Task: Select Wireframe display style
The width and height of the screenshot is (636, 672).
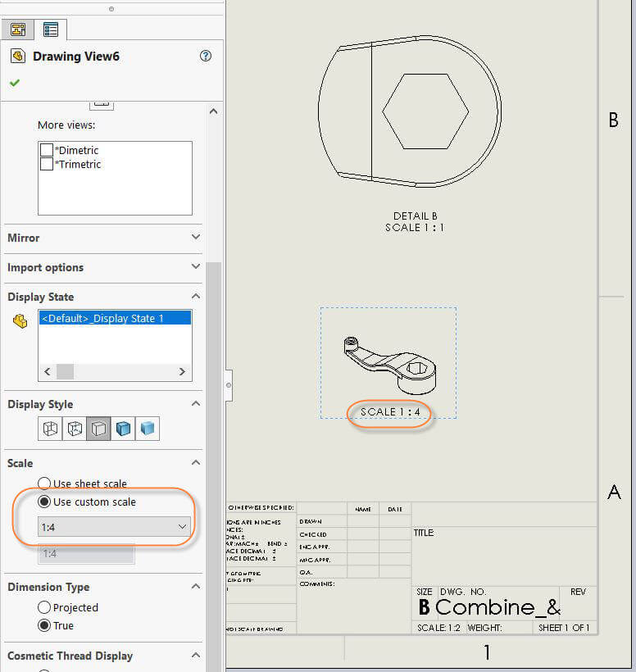Action: click(50, 428)
